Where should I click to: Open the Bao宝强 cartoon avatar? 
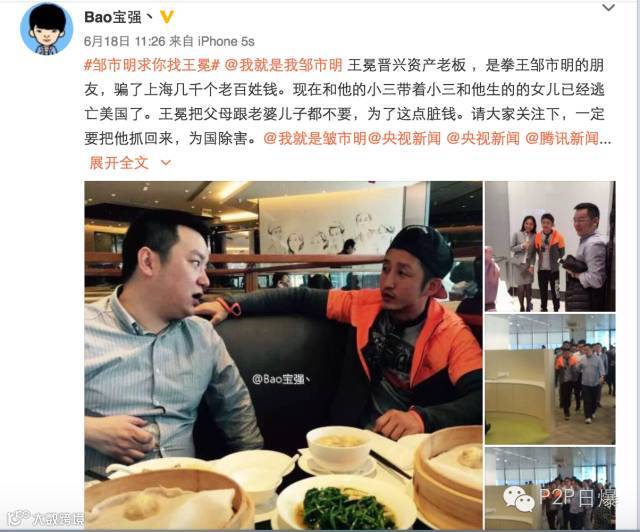[x=47, y=29]
